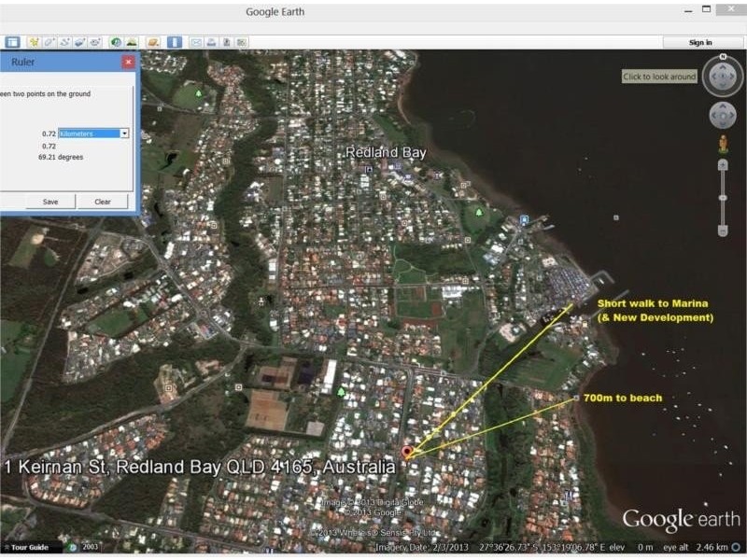Viewport: 747px width, 560px height.
Task: Show historical imagery clock icon
Action: point(116,42)
